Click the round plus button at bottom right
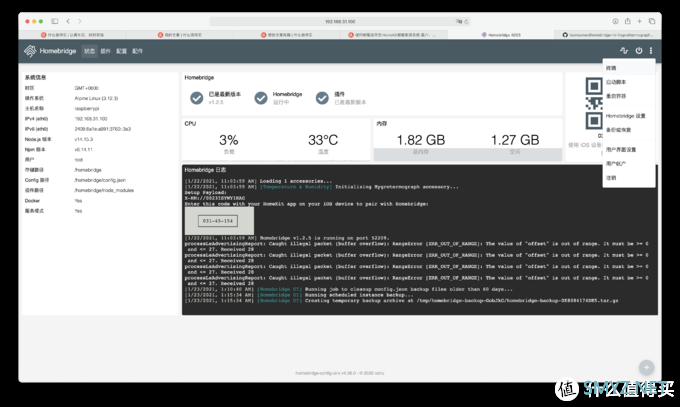Image resolution: width=680 pixels, height=407 pixels. [646, 368]
